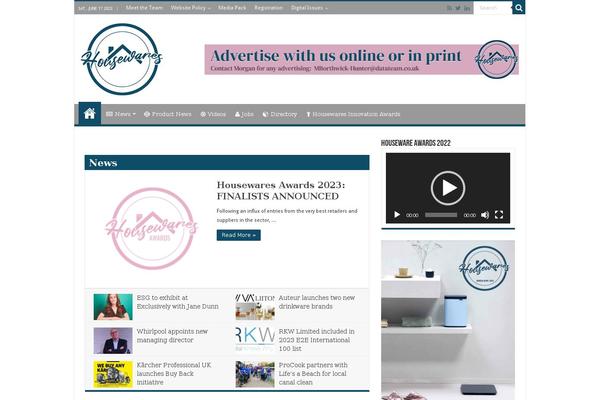Click the Whirlpool director thumbnail
600x400 pixels.
(x=113, y=340)
